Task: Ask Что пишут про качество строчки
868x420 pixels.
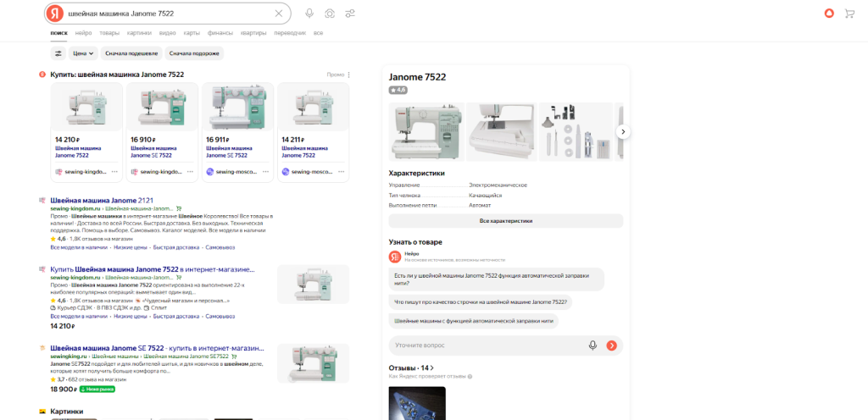Action: tap(480, 301)
